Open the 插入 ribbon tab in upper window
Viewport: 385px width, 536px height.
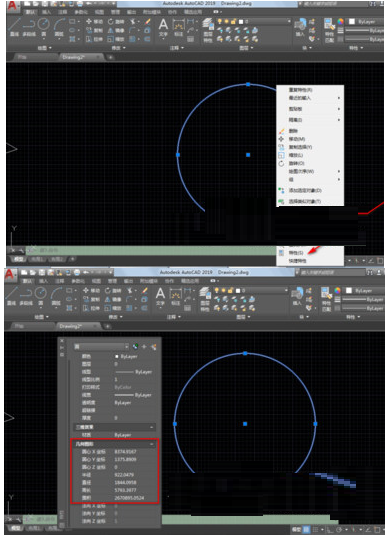[47, 12]
